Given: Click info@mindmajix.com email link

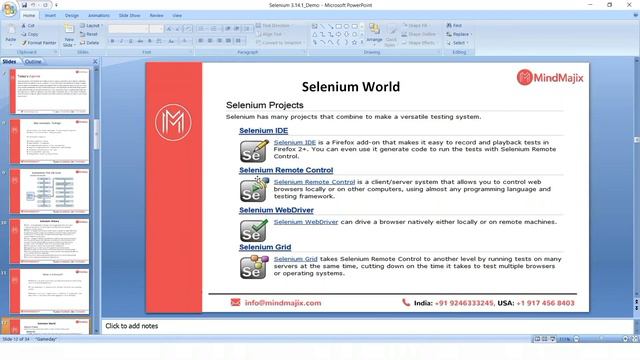Looking at the screenshot, I should (283, 303).
